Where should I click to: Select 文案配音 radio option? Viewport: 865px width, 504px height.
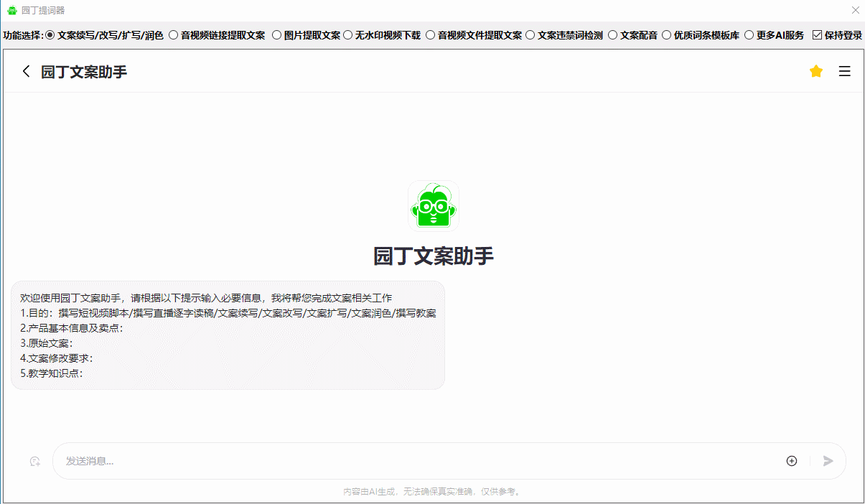(x=613, y=35)
